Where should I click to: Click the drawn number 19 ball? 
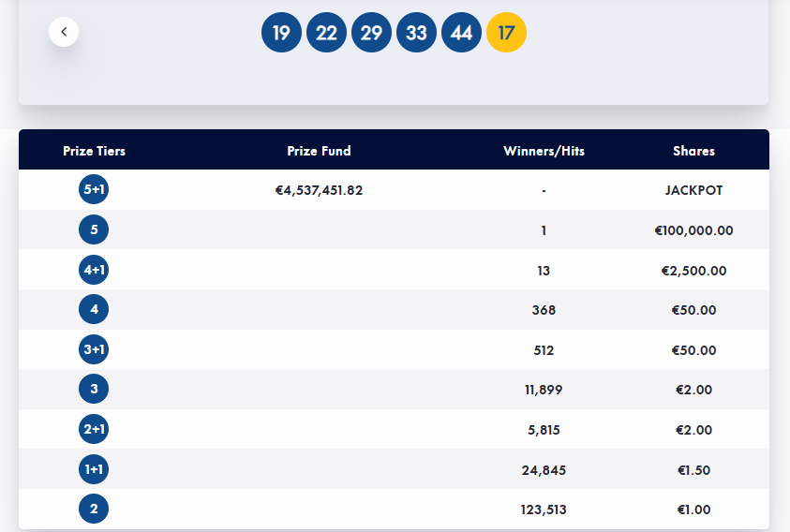(x=281, y=33)
